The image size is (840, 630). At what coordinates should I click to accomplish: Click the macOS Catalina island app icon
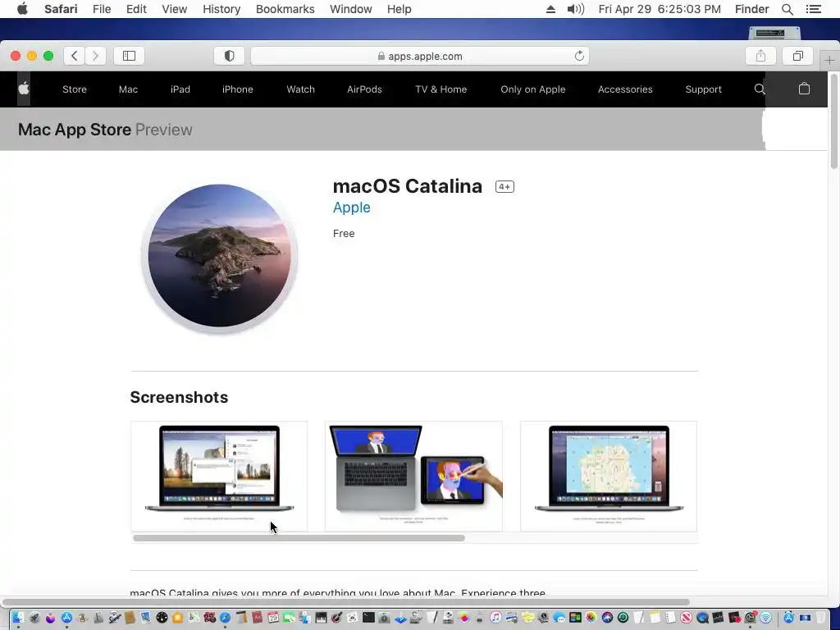point(219,256)
